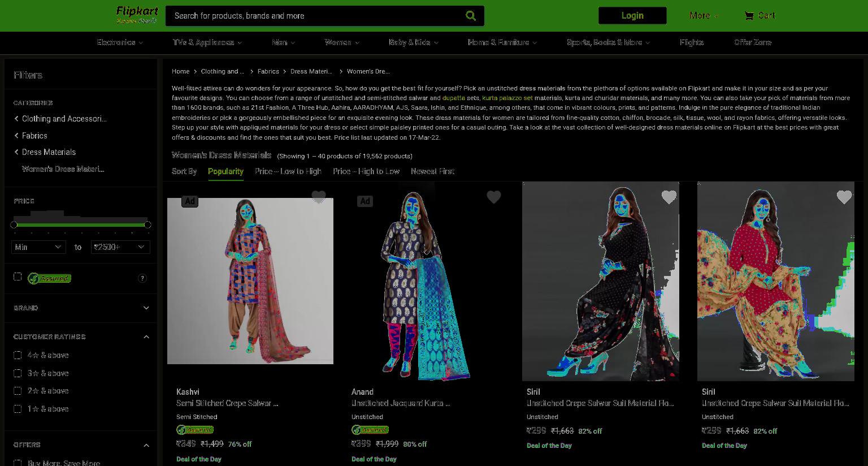Viewport: 868px width, 466px height.
Task: Click the maximum price slider handle
Action: pyautogui.click(x=147, y=225)
